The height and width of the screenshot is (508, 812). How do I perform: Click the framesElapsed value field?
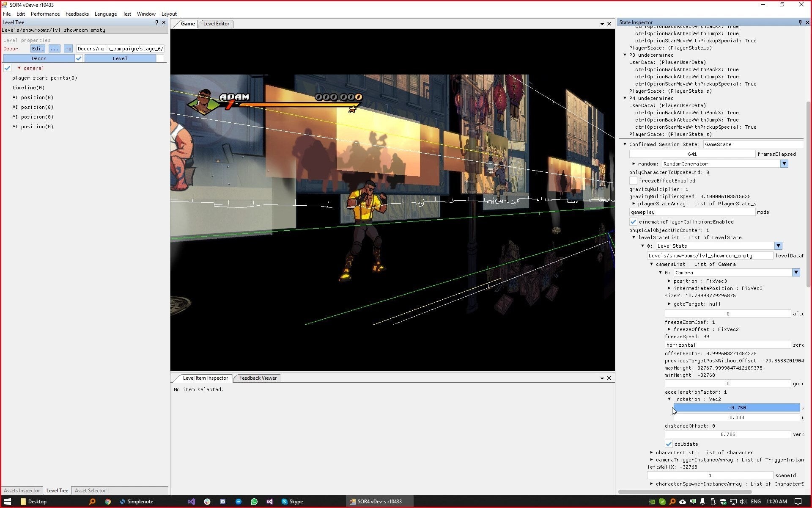point(692,154)
